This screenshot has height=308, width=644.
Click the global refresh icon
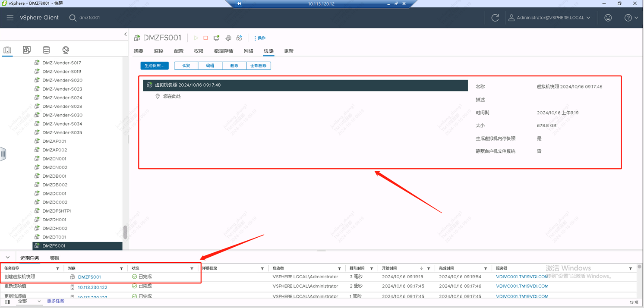pyautogui.click(x=495, y=18)
